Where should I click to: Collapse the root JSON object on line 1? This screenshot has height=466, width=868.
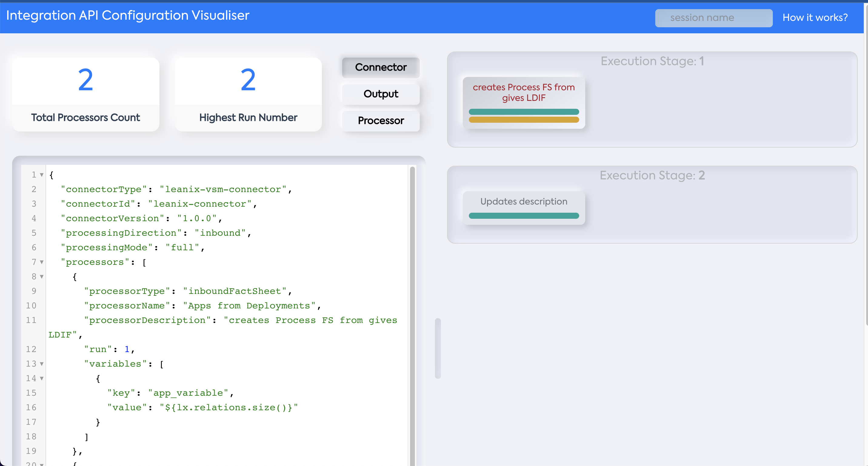click(x=42, y=175)
